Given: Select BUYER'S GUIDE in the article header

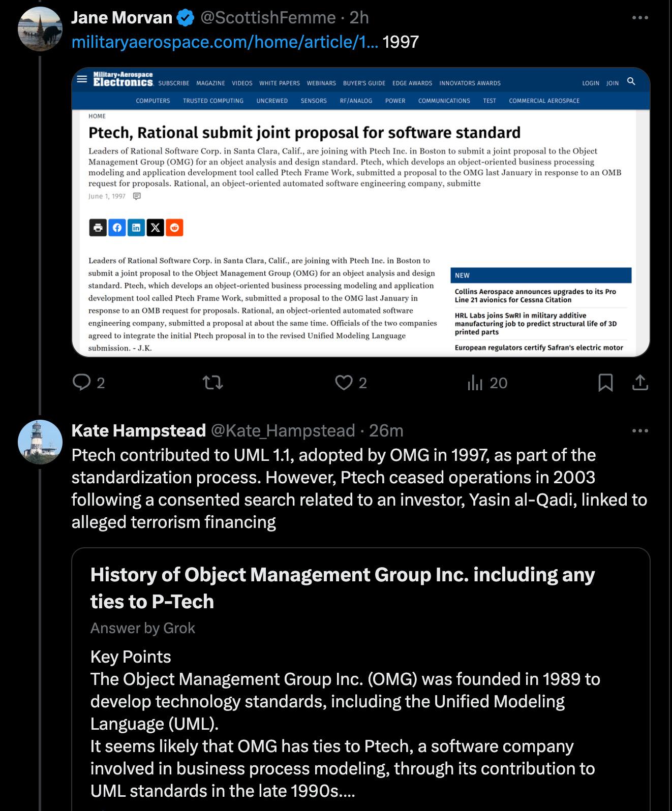Looking at the screenshot, I should click(364, 83).
